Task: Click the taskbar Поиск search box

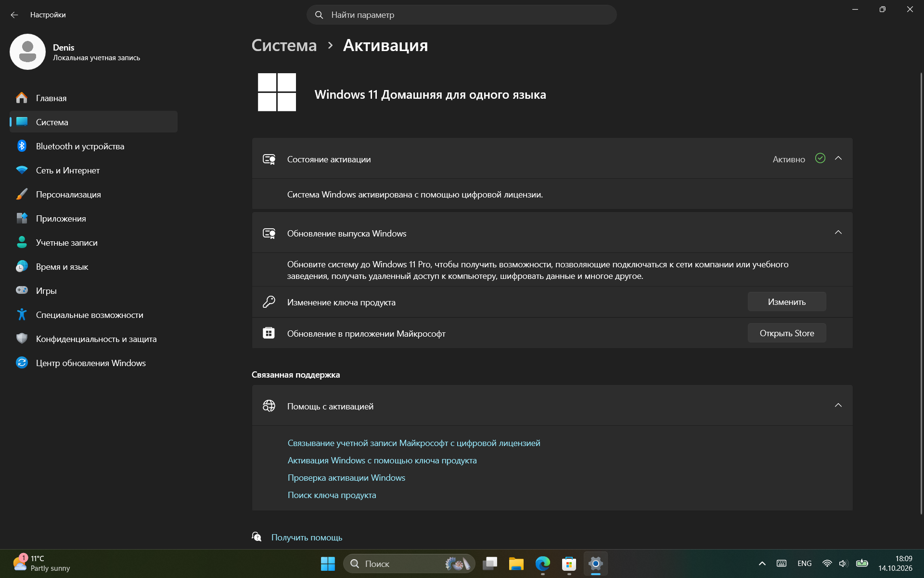Action: pyautogui.click(x=409, y=564)
